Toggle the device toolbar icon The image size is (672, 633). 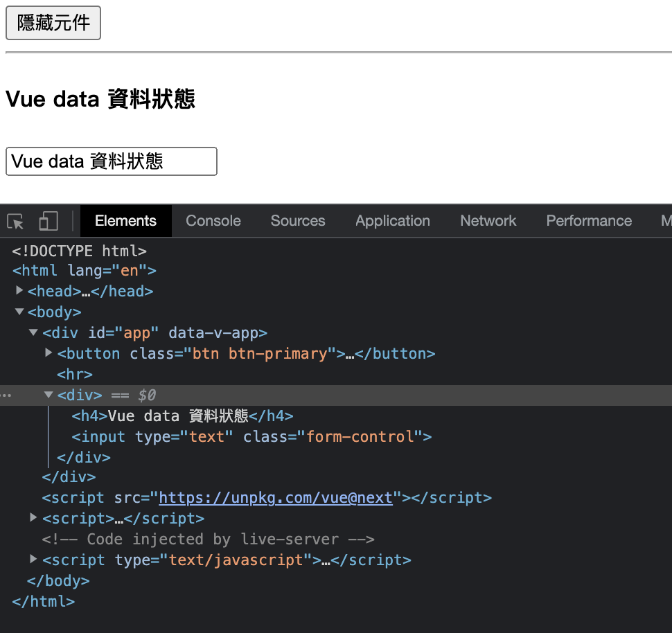(48, 221)
